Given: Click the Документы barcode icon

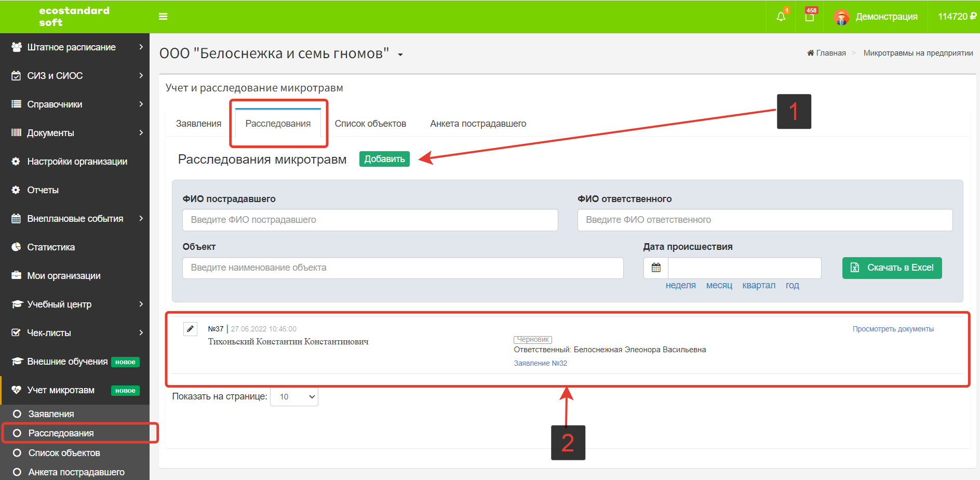Looking at the screenshot, I should pos(17,133).
